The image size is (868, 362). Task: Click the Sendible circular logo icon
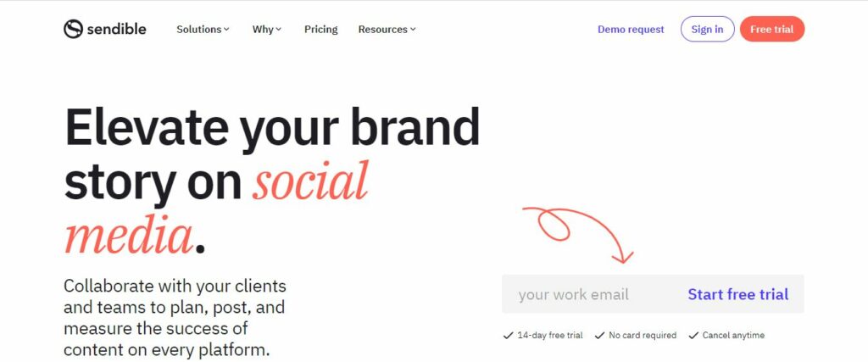73,29
